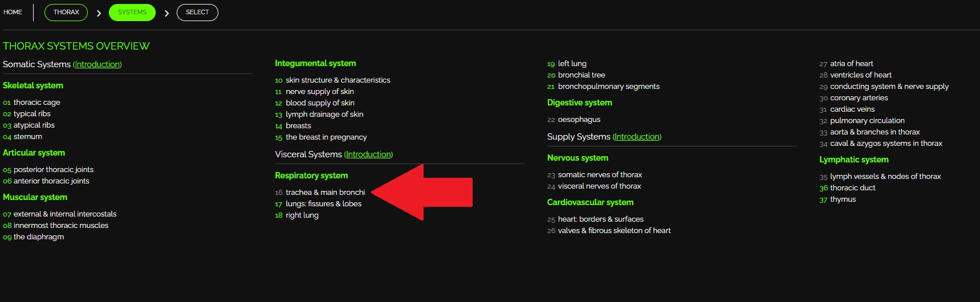The height and width of the screenshot is (302, 980).
Task: Open the thymus topic
Action: click(843, 199)
